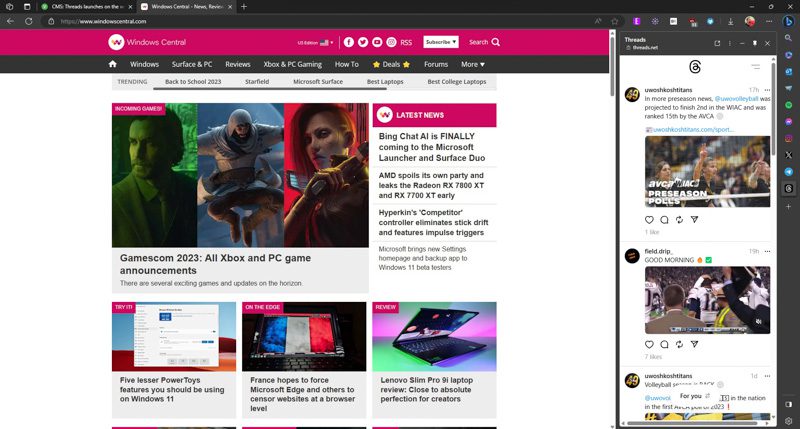
Task: Go to site home icon in nav bar
Action: 113,64
